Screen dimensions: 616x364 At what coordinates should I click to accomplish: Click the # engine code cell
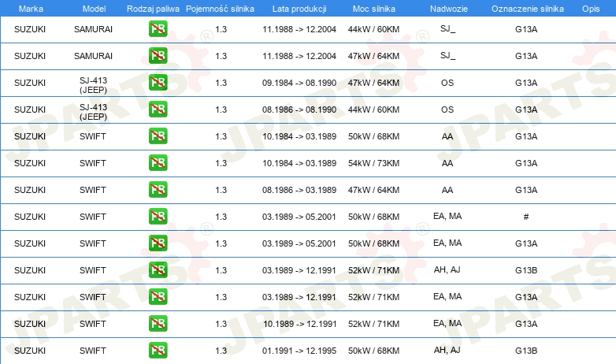[526, 217]
